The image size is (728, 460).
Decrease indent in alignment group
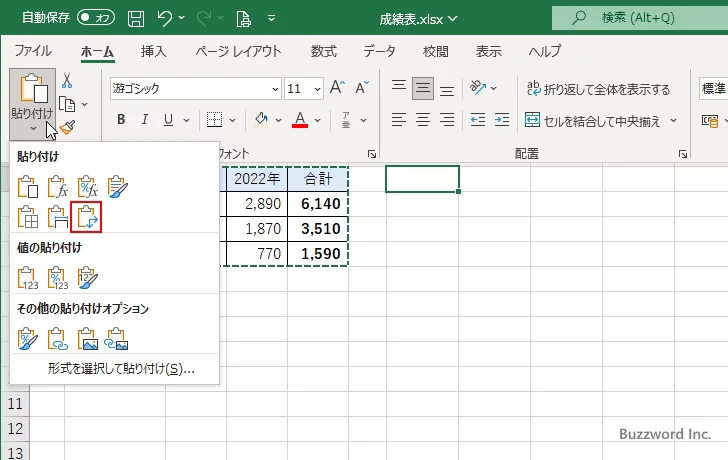click(x=478, y=120)
